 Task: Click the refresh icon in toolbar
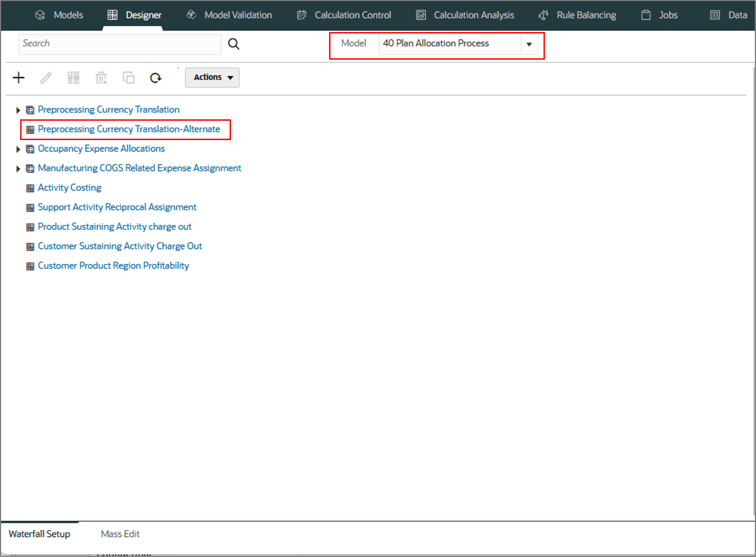coord(156,78)
